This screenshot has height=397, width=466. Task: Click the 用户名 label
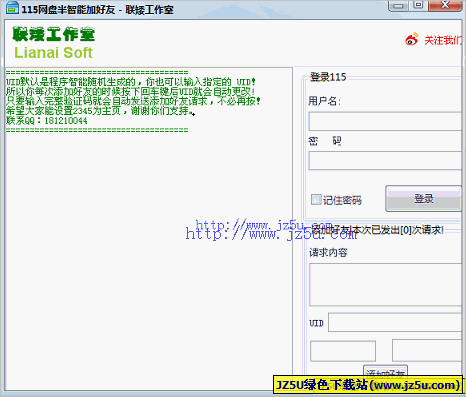324,101
